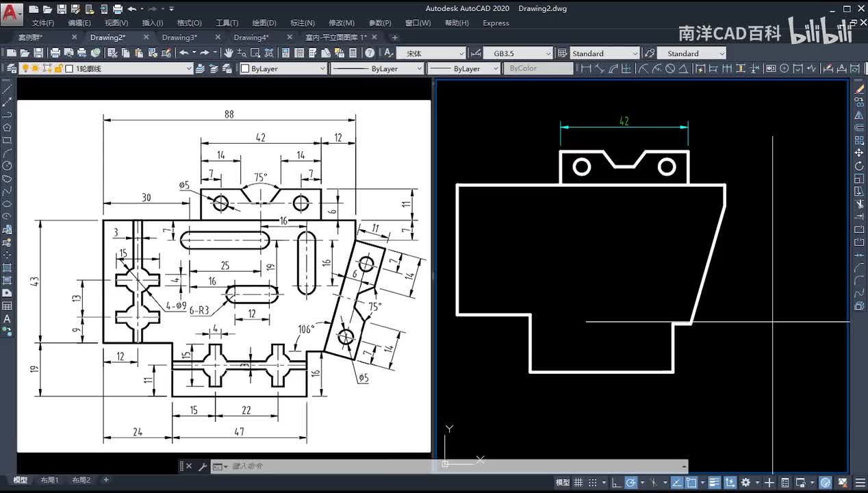The height and width of the screenshot is (493, 868).
Task: Open the 标注(N) menu
Action: click(303, 23)
